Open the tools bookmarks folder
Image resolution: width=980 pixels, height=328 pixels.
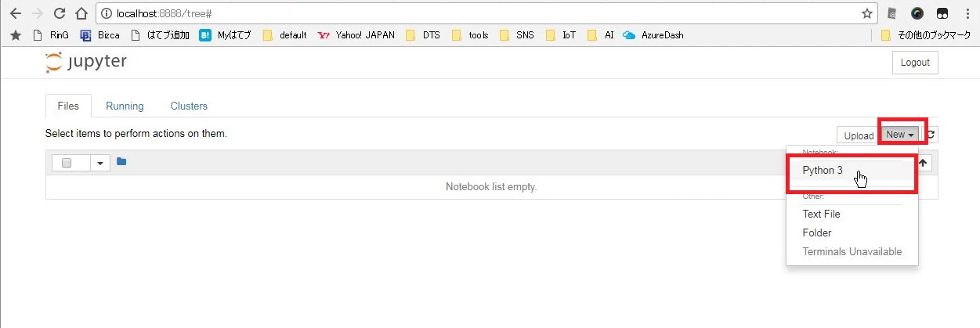471,35
